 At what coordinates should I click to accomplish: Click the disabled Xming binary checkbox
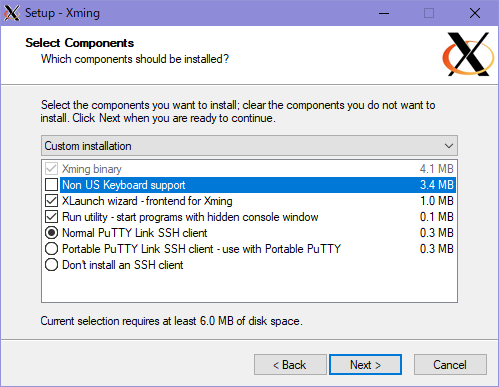[x=52, y=169]
